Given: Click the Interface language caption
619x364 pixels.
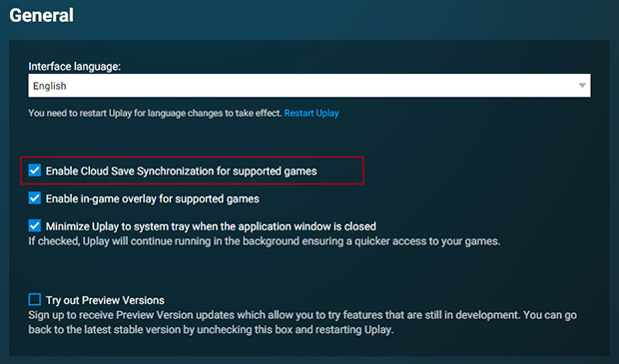Looking at the screenshot, I should tap(74, 66).
